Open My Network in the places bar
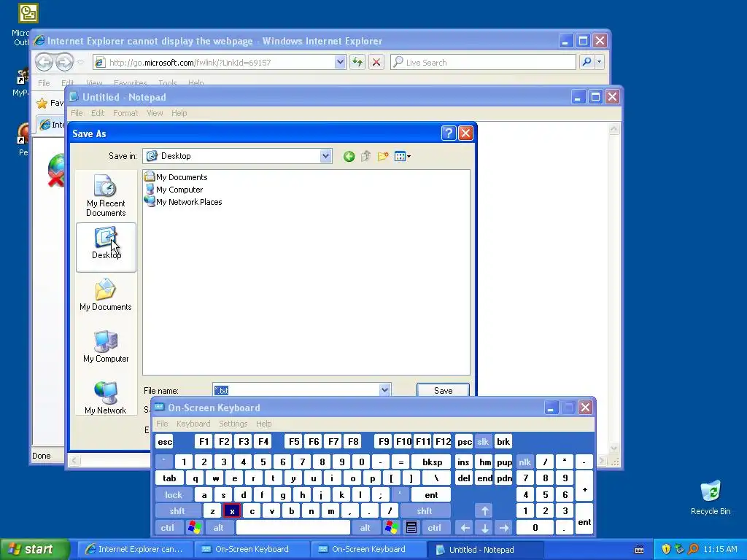The image size is (747, 560). (x=106, y=398)
